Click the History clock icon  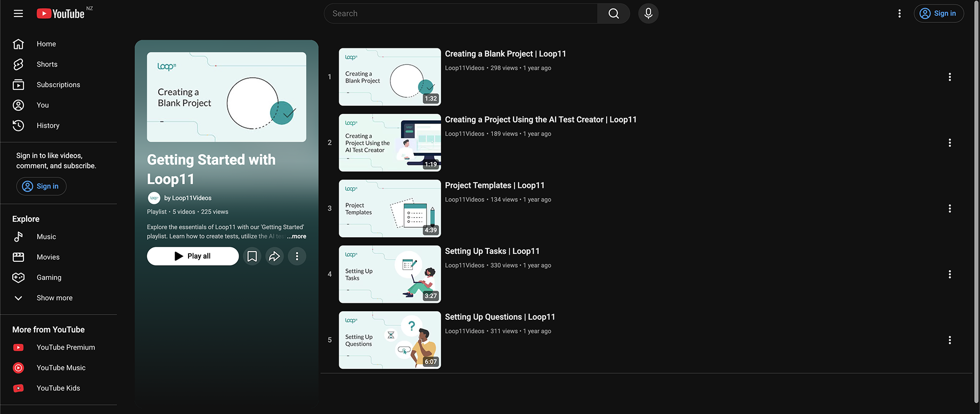19,126
